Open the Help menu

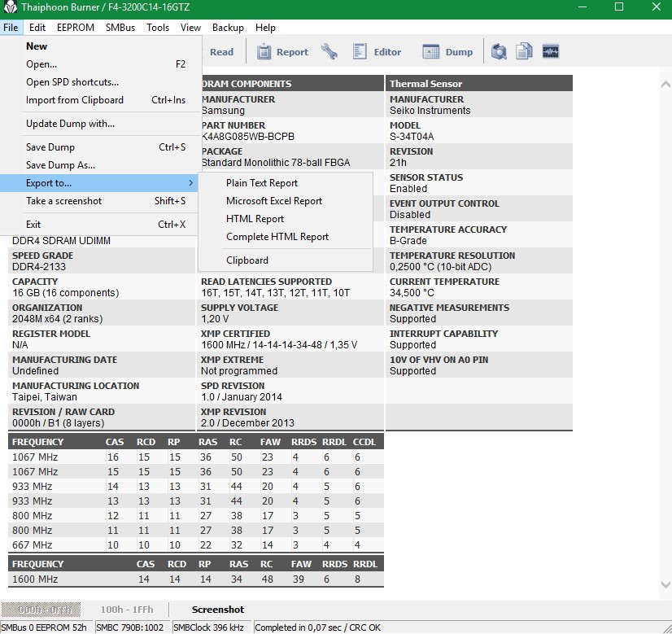pos(265,28)
